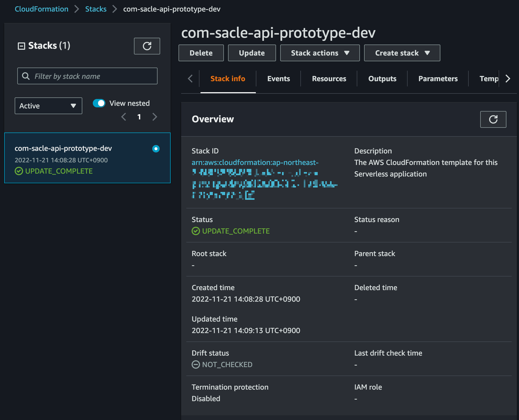
Task: Switch to the Events tab
Action: pyautogui.click(x=278, y=79)
